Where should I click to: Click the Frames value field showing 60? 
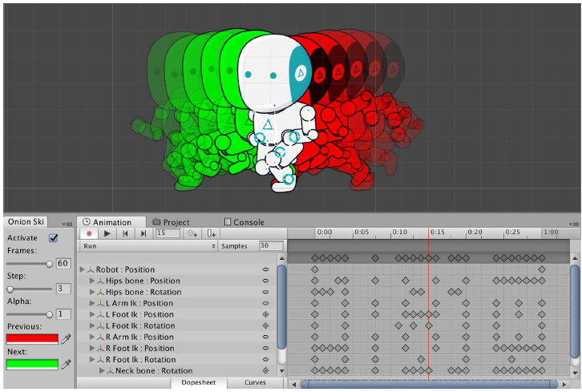[63, 264]
